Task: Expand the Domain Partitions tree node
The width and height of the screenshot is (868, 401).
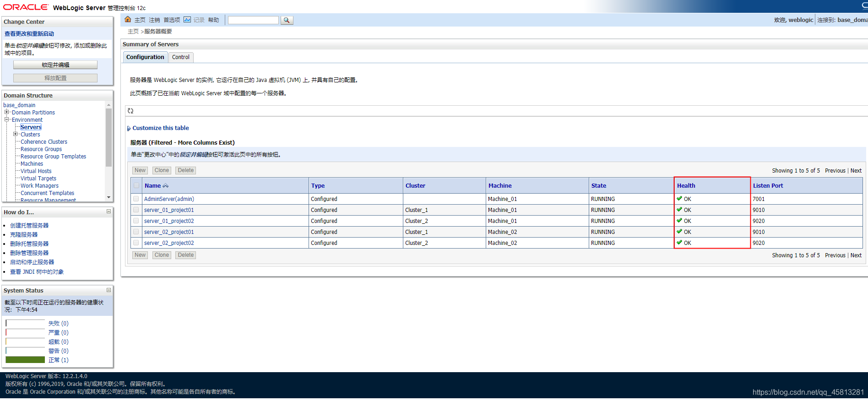Action: [7, 112]
